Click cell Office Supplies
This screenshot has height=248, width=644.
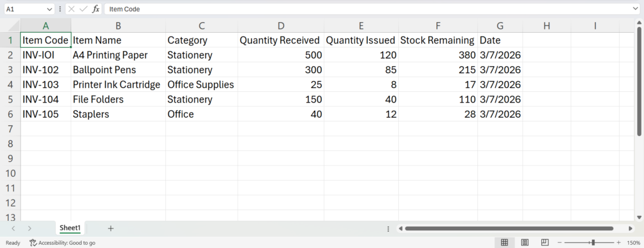[202, 85]
